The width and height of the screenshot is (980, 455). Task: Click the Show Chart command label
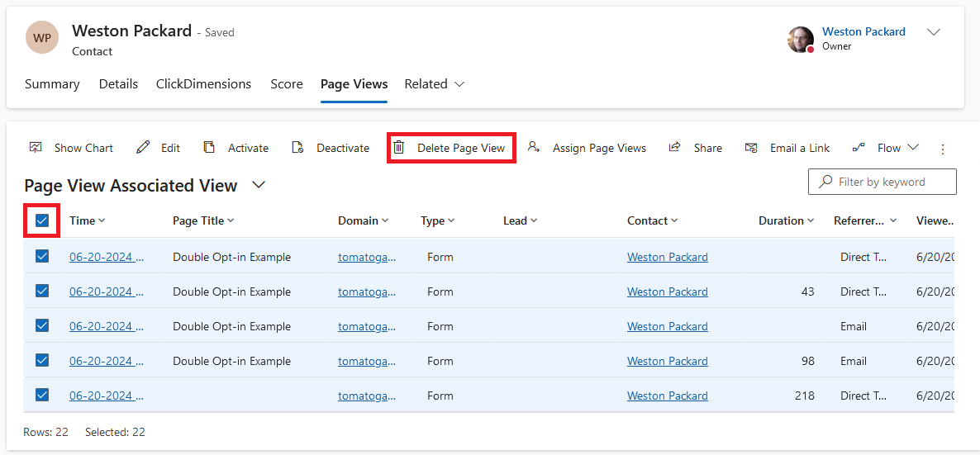coord(83,148)
